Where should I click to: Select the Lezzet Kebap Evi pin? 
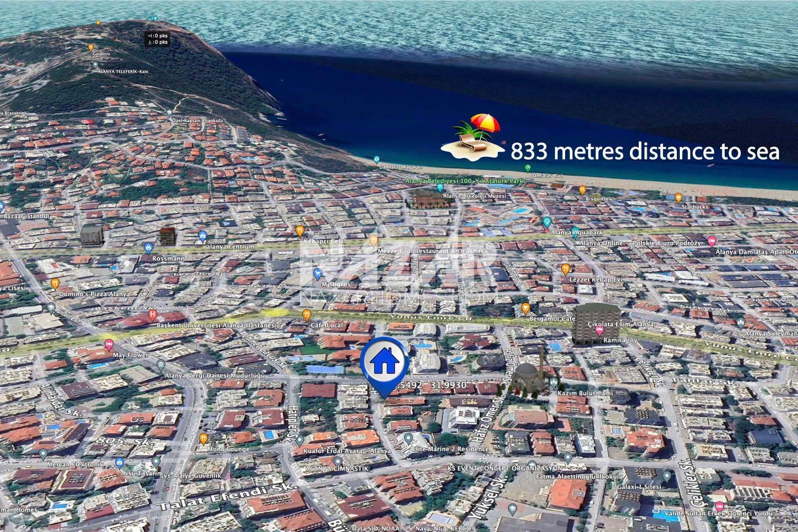pyautogui.click(x=565, y=269)
